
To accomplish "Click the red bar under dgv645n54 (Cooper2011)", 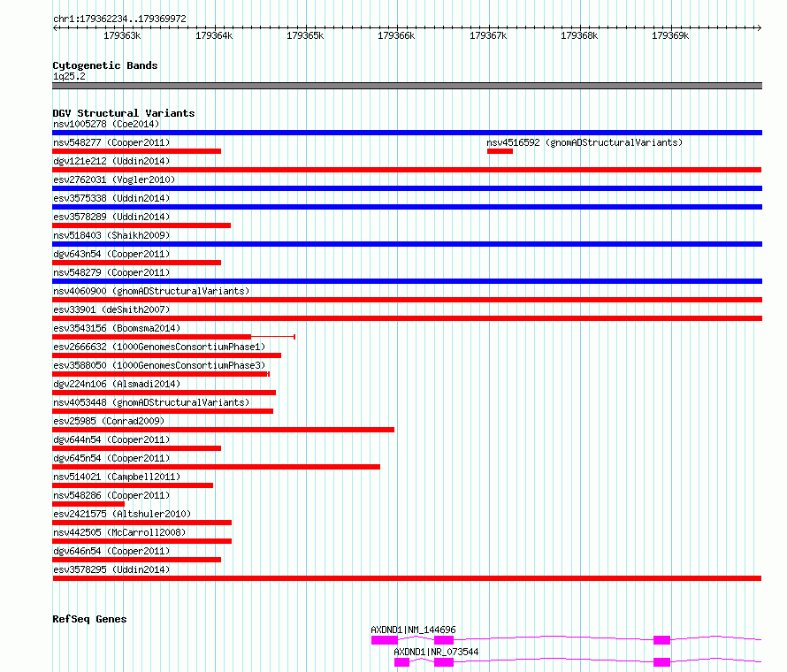I will 216,467.
